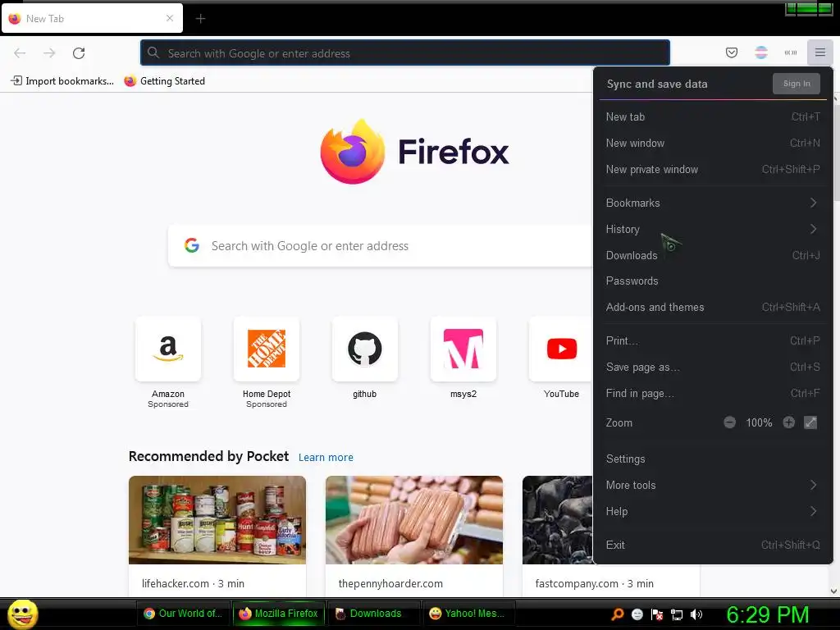Focus the page's Google search box
This screenshot has height=630, width=840.
click(381, 246)
